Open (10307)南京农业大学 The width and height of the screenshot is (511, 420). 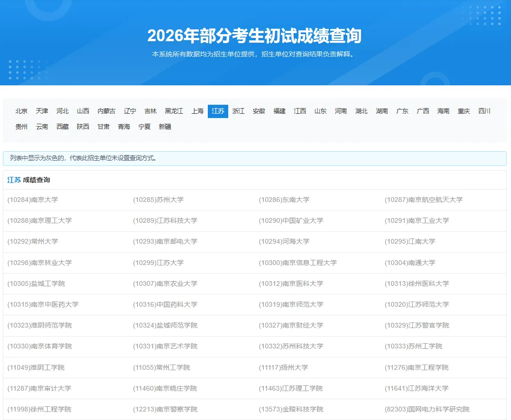(x=165, y=283)
